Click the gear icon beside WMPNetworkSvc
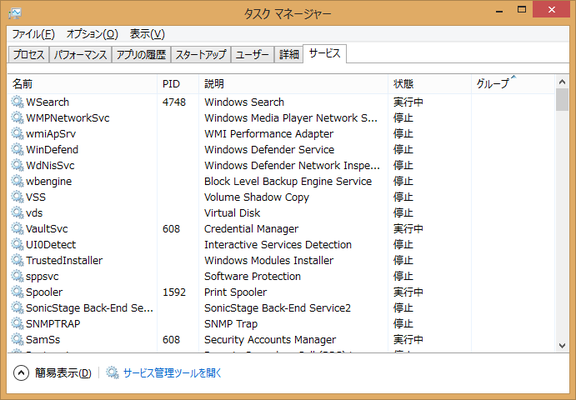This screenshot has width=576, height=400. 17,118
